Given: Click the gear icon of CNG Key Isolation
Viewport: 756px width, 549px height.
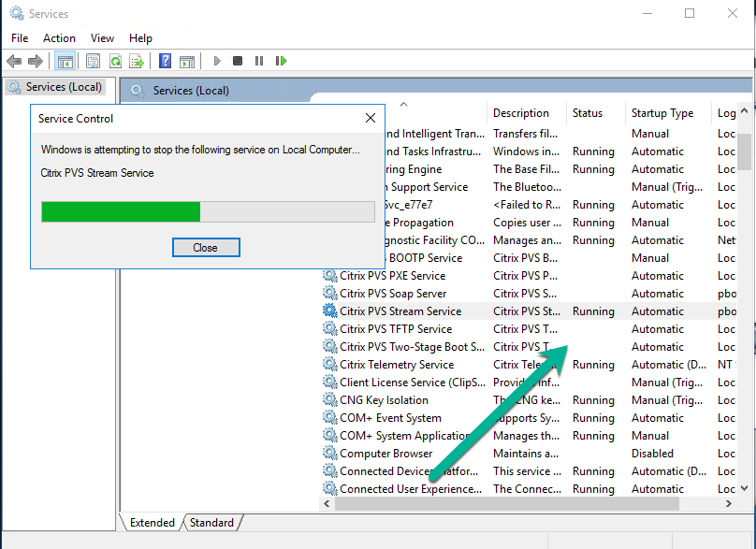Looking at the screenshot, I should click(x=329, y=399).
